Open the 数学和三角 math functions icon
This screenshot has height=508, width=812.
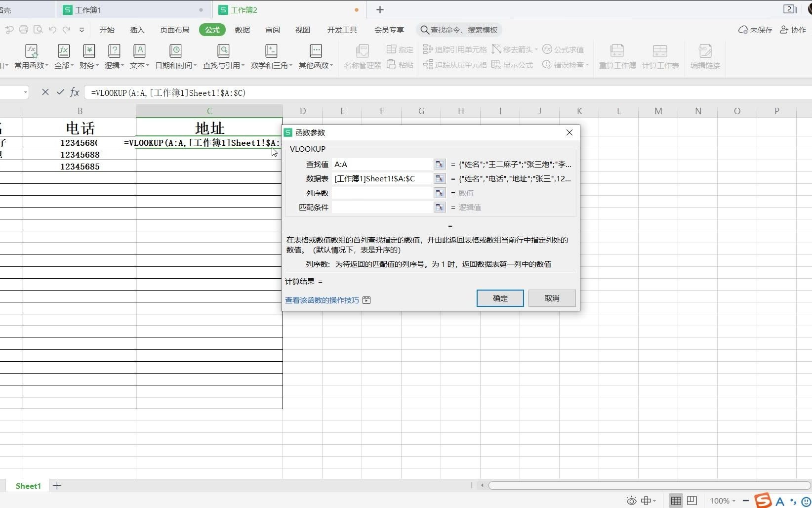click(271, 51)
